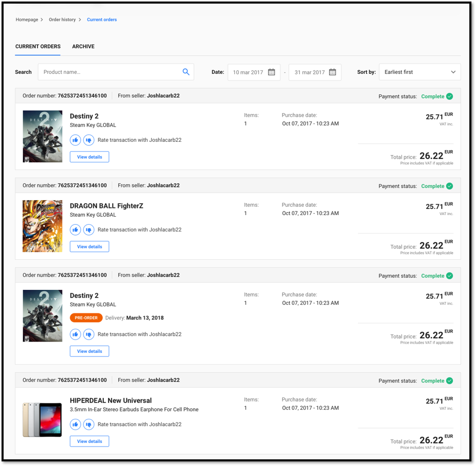Viewport: 476px width, 466px height.
Task: Thumbs down the pre-order Destiny 2 transaction
Action: click(x=88, y=334)
